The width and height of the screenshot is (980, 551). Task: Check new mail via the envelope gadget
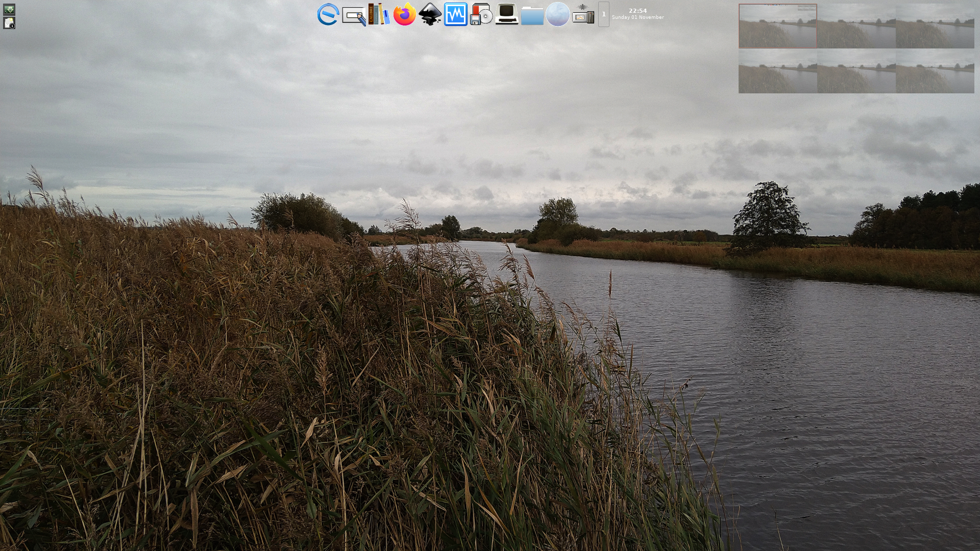click(x=9, y=22)
